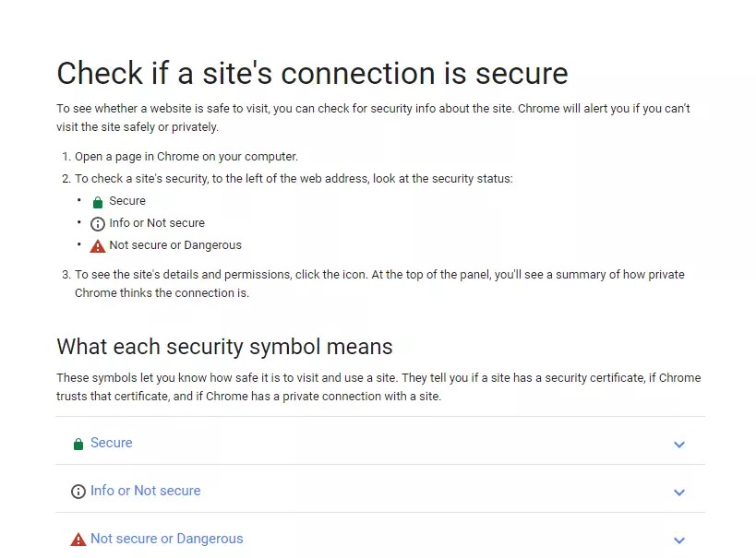756x558 pixels.
Task: Expand the Info or Not secure chevron
Action: pos(678,492)
